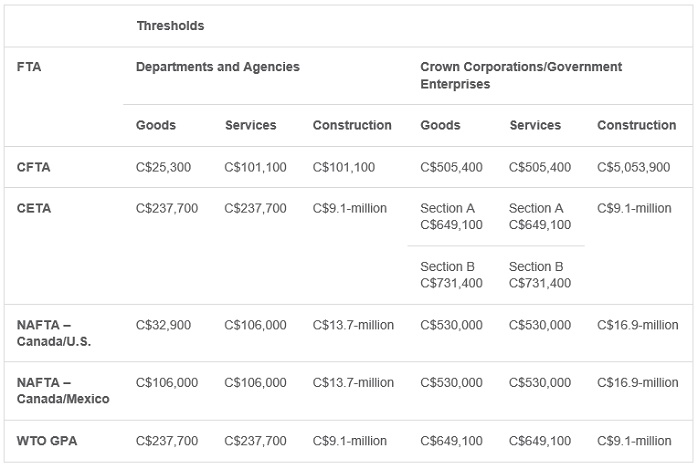Select the FTA column header
Viewport: 698px width, 469px height.
click(x=29, y=67)
